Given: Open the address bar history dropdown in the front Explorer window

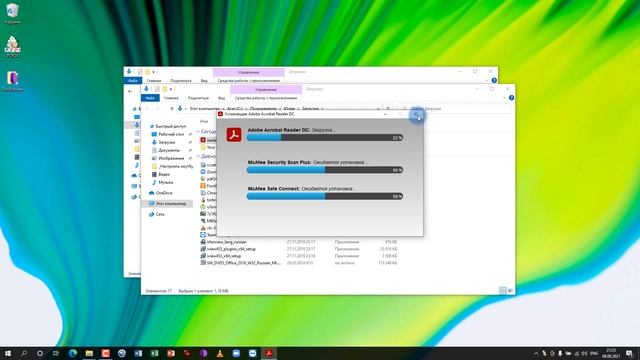Looking at the screenshot, I should 378,109.
